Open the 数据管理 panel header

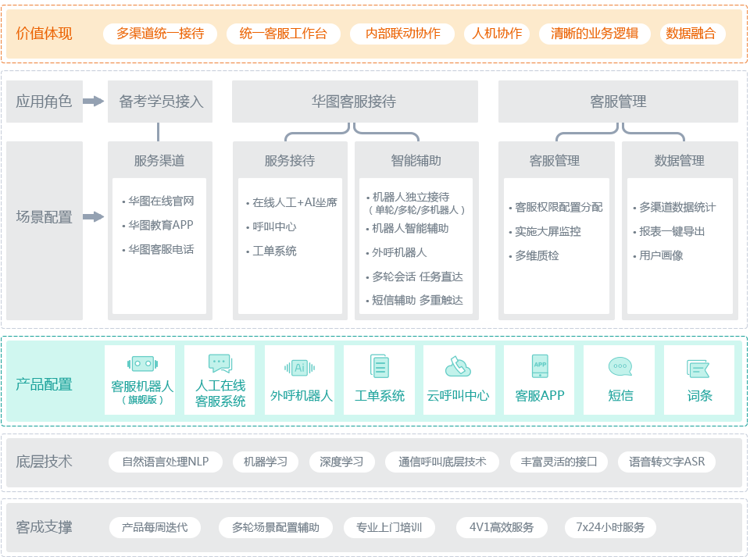[679, 161]
